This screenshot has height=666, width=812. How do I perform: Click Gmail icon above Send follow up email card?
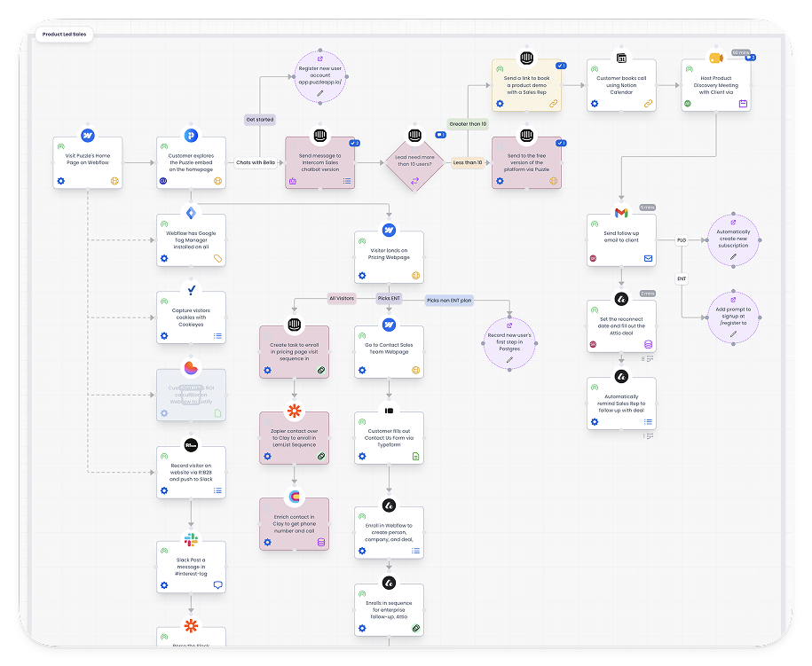pyautogui.click(x=621, y=213)
